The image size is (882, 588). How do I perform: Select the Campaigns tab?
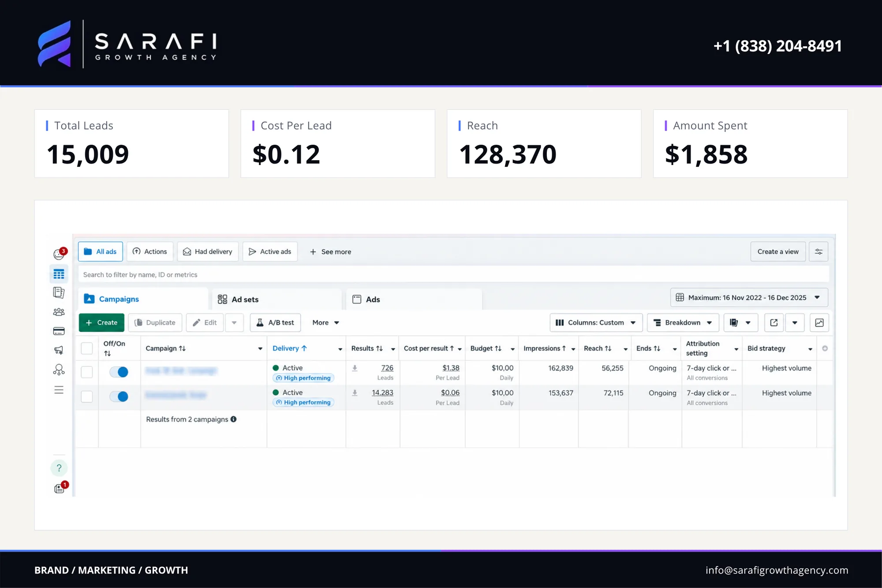tap(143, 299)
